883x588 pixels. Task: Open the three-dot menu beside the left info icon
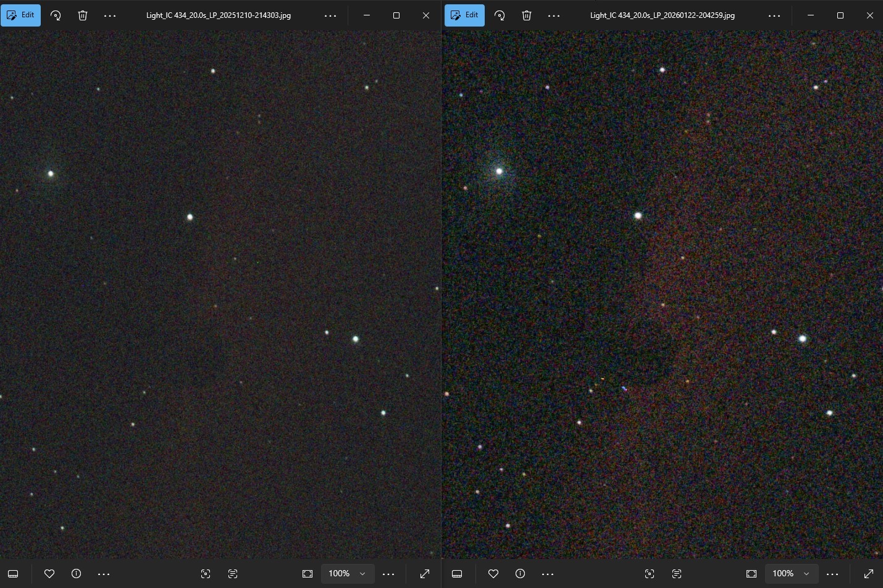pyautogui.click(x=104, y=574)
